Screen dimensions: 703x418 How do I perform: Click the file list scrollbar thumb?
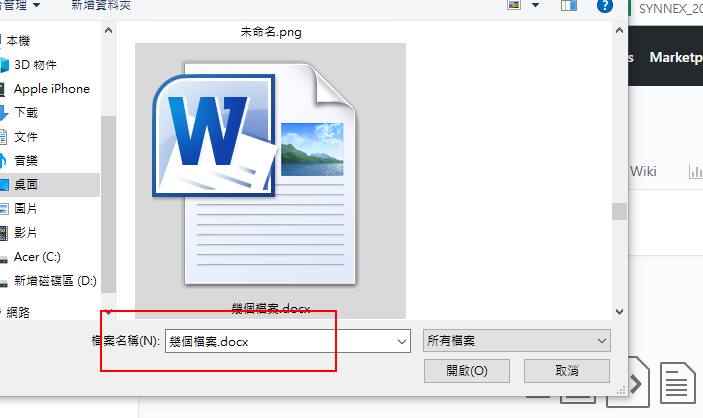coord(620,211)
